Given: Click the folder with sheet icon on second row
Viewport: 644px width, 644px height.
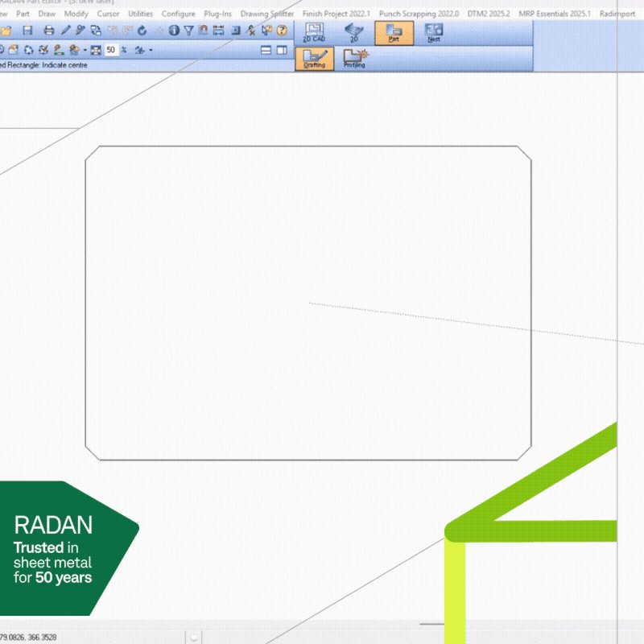Looking at the screenshot, I should [x=13, y=50].
